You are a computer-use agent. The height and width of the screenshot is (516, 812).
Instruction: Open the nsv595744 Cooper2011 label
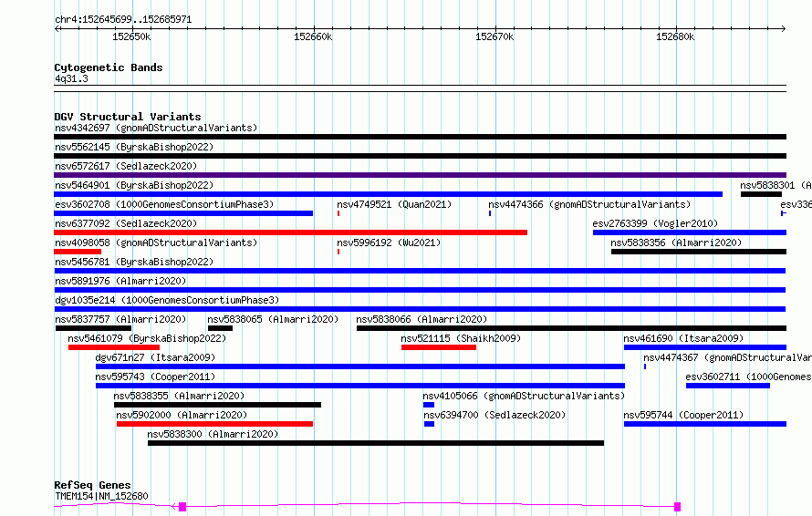(x=683, y=415)
